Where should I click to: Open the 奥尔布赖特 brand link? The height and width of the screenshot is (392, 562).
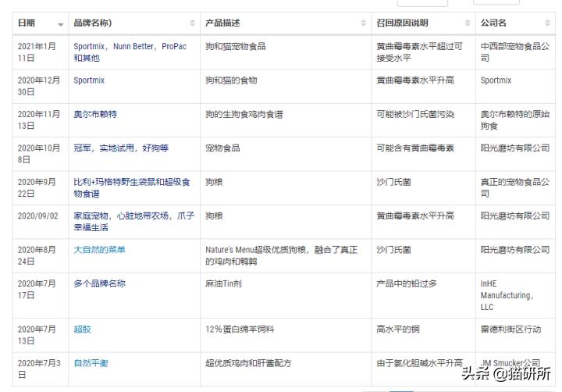[x=95, y=114]
